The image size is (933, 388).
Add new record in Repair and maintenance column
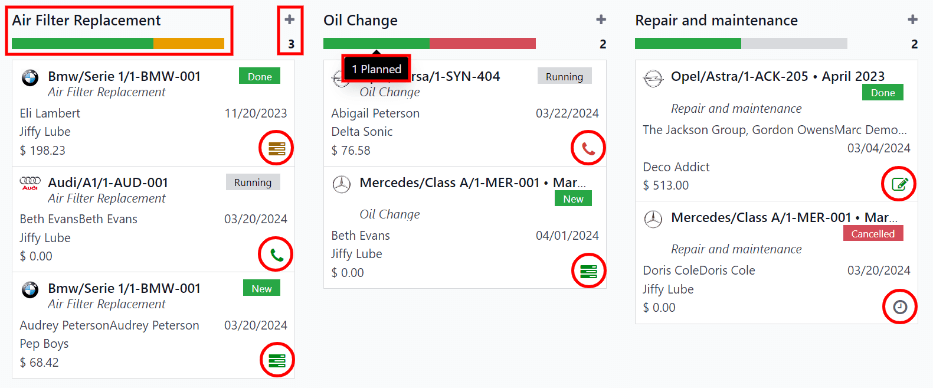(913, 20)
